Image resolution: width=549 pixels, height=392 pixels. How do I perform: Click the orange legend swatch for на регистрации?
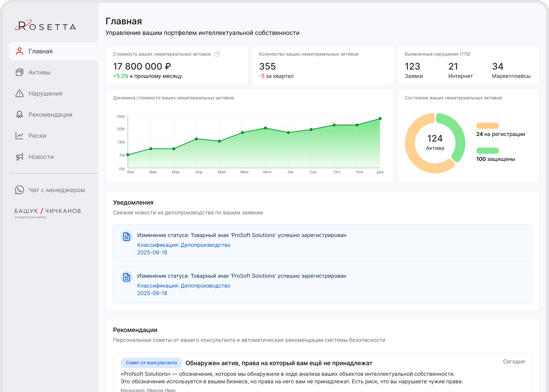[488, 126]
